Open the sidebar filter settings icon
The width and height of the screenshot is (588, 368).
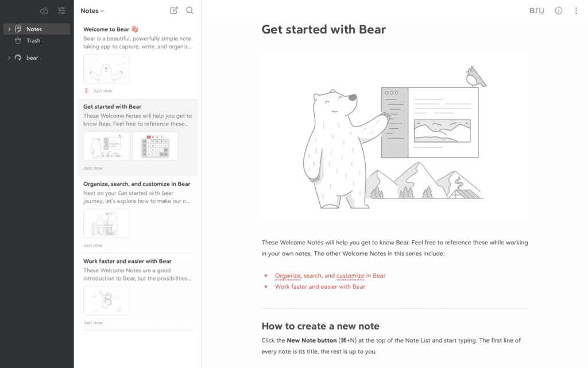pyautogui.click(x=61, y=10)
